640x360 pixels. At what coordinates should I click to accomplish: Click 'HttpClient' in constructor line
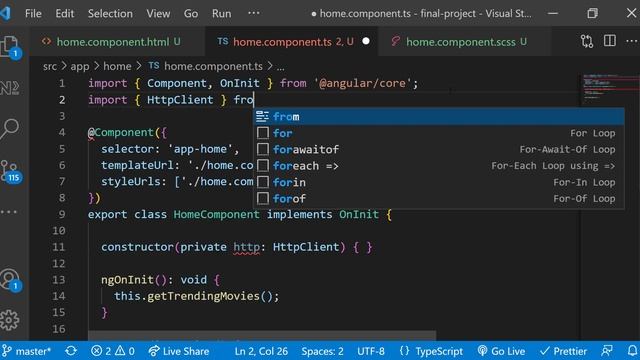306,247
